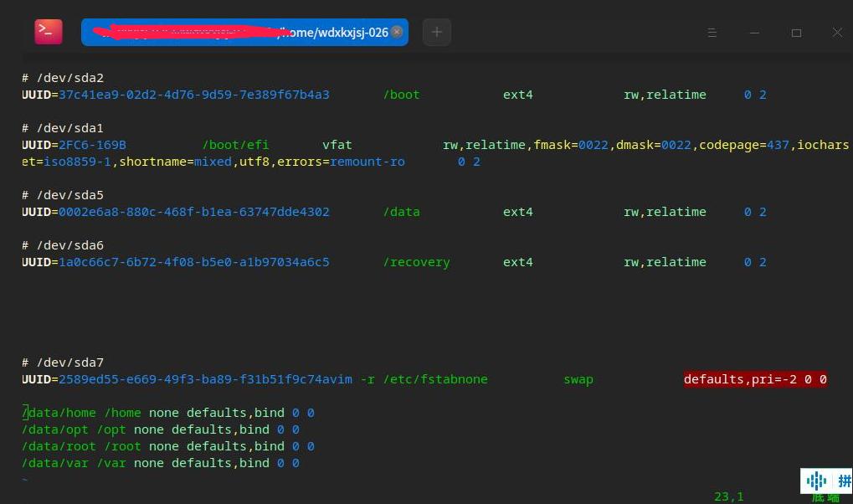Screen dimensions: 853x504
Task: Close the home/wdxkxjsj-026 terminal tab
Action: pyautogui.click(x=397, y=32)
